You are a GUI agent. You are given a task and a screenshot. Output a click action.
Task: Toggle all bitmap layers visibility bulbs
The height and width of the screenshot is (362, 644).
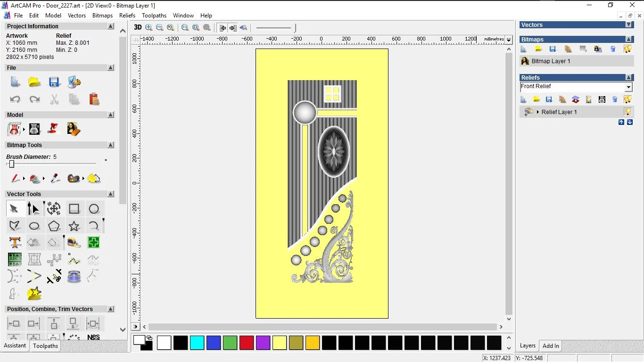pyautogui.click(x=627, y=49)
